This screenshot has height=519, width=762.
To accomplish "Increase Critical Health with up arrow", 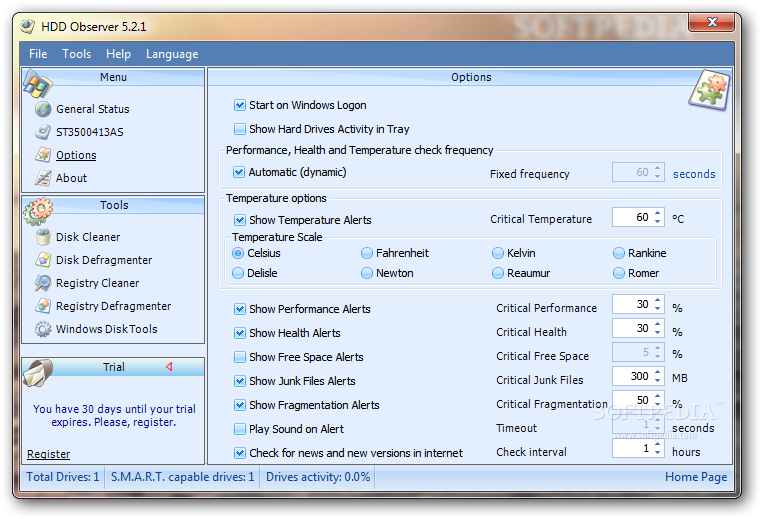I will click(x=658, y=324).
